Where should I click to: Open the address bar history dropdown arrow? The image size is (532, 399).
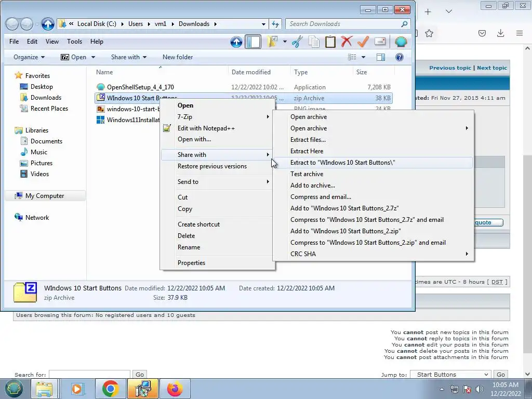(263, 24)
